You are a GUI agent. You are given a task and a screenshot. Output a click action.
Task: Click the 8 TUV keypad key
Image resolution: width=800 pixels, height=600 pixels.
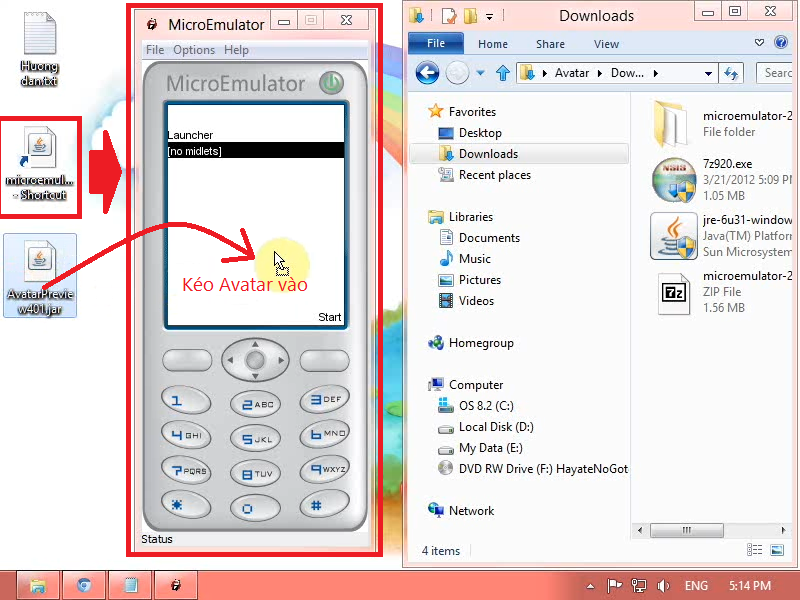point(256,474)
